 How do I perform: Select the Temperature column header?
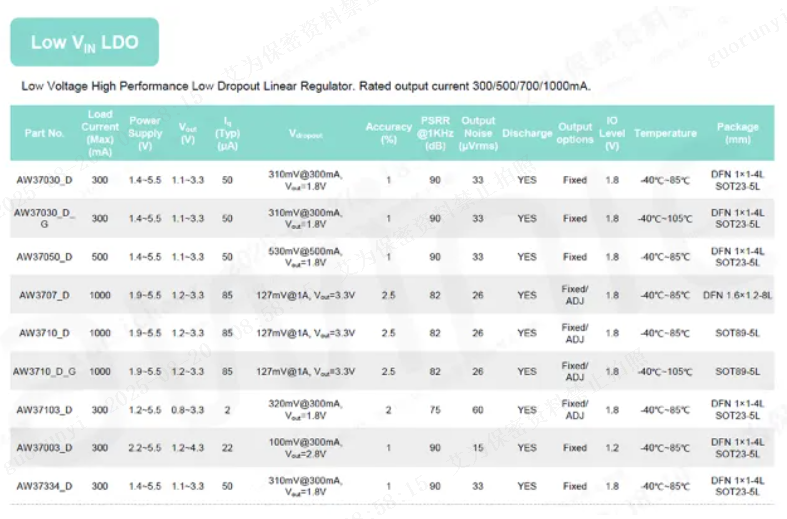click(665, 133)
